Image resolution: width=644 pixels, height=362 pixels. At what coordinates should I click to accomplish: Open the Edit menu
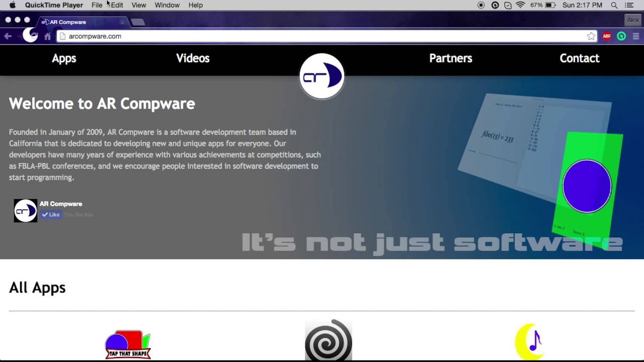pyautogui.click(x=117, y=5)
